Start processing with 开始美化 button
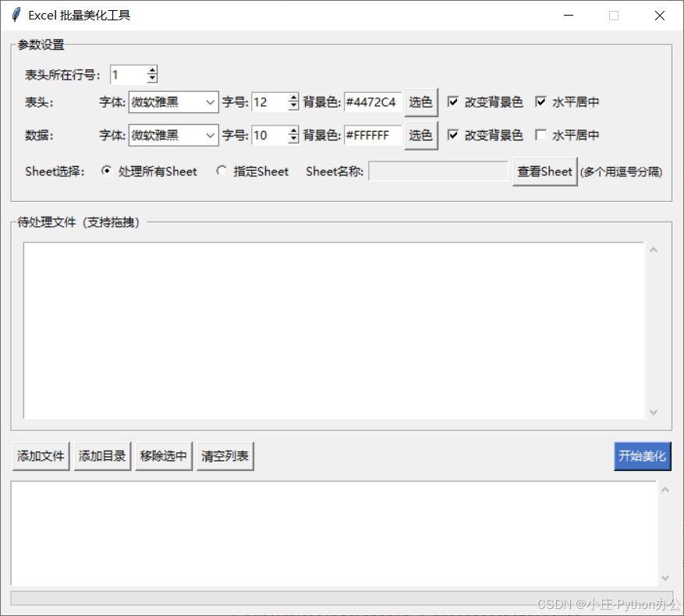 coord(642,456)
